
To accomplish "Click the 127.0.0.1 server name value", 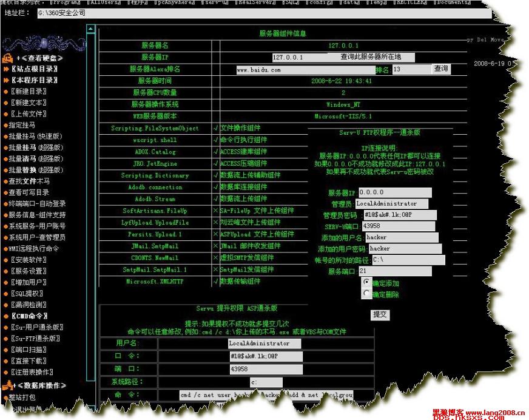I will click(343, 46).
